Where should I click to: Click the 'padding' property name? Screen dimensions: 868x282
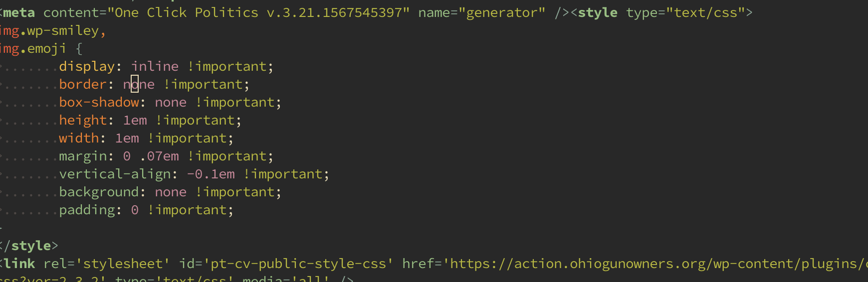pyautogui.click(x=87, y=210)
